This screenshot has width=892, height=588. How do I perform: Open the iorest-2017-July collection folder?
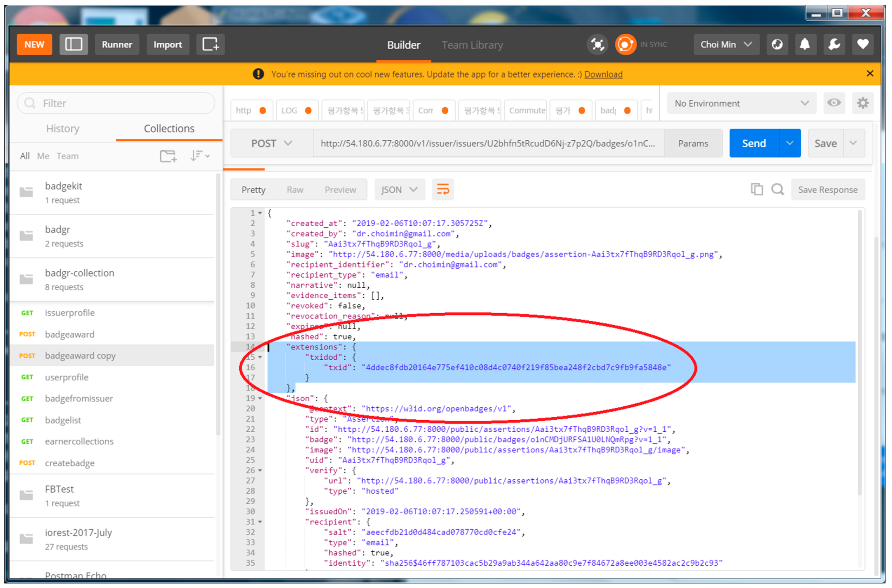tap(112, 539)
